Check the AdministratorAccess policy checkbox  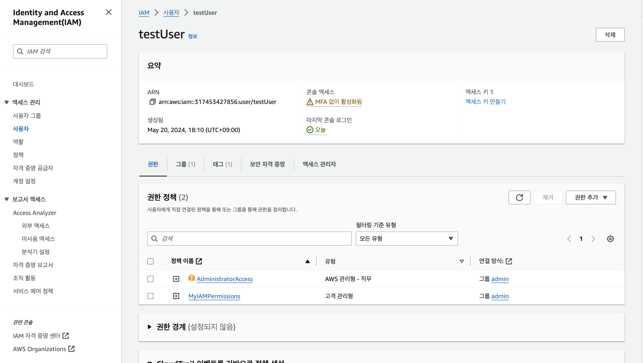coord(150,279)
